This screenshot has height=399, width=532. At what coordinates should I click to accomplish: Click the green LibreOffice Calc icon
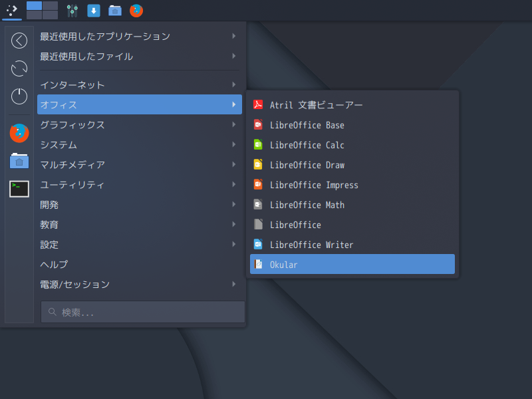pos(258,144)
